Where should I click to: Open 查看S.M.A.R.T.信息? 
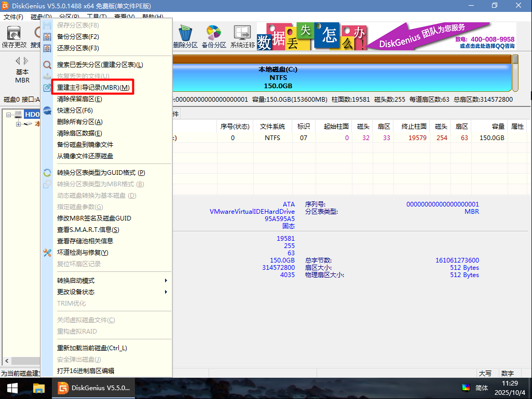tap(88, 230)
